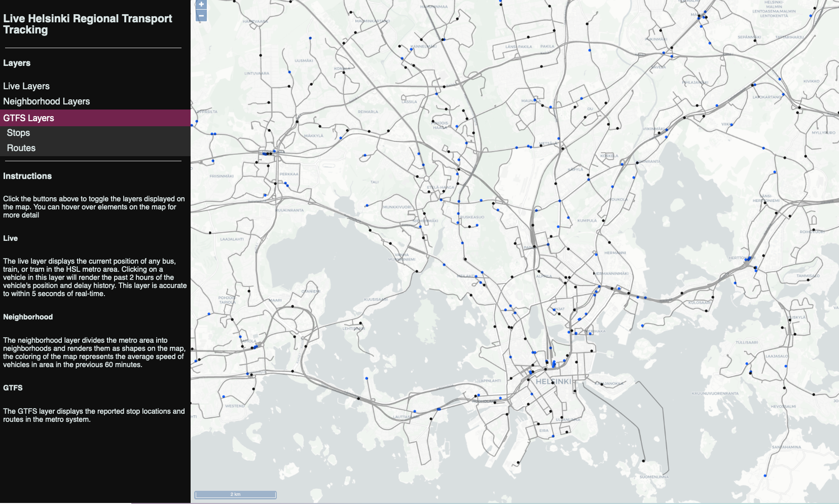Click the KUMPULA map label
Viewport: 839px width, 504px height.
point(587,221)
